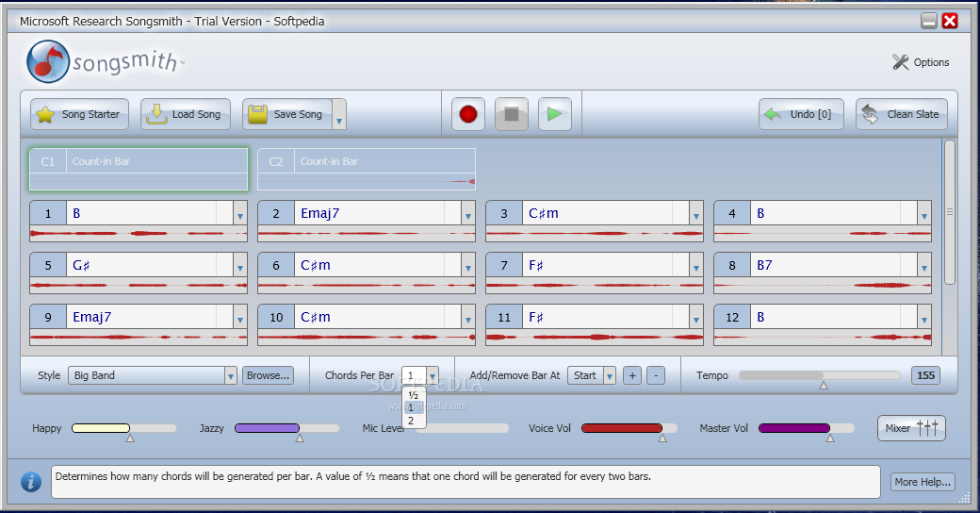The height and width of the screenshot is (513, 980).
Task: Click the style Browse... button
Action: [x=269, y=375]
